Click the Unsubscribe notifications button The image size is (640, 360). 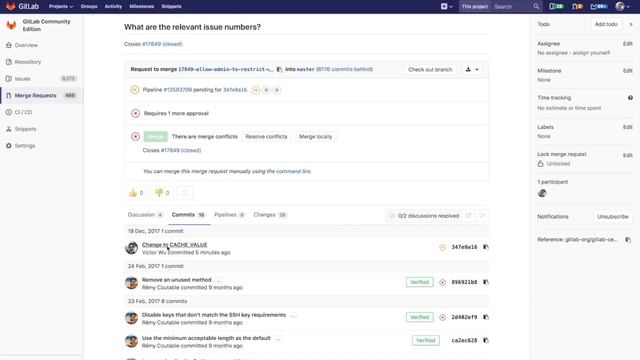pyautogui.click(x=613, y=217)
